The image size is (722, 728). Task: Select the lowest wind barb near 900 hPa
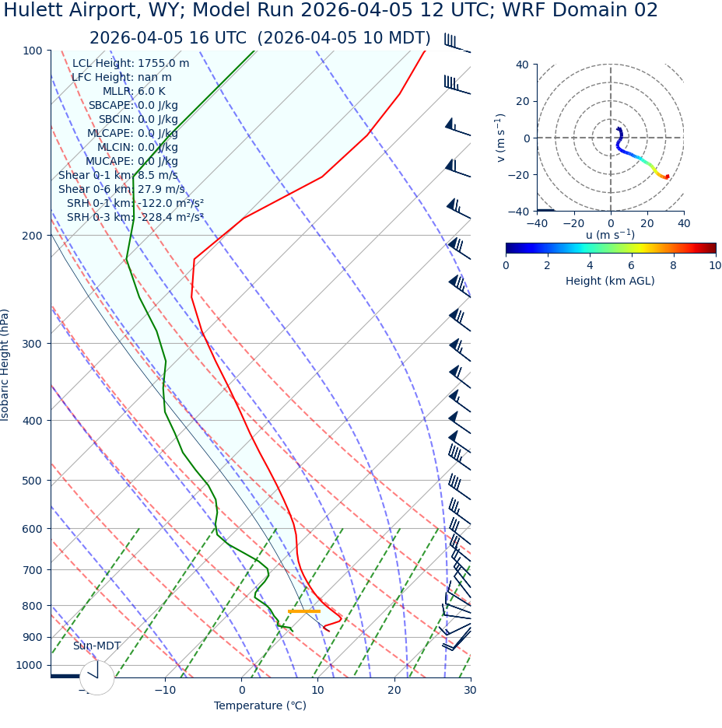[456, 641]
